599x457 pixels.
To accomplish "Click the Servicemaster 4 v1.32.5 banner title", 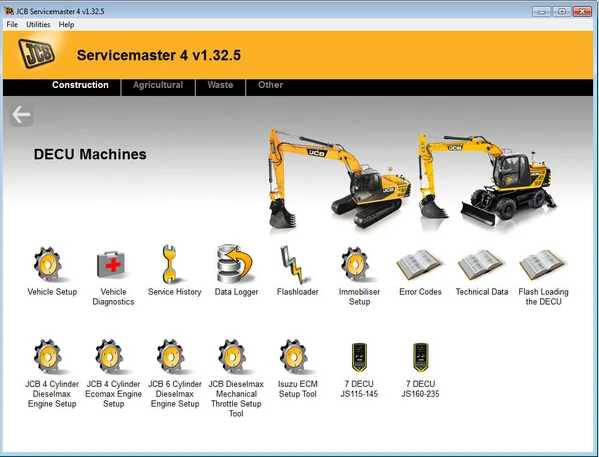I will [159, 55].
